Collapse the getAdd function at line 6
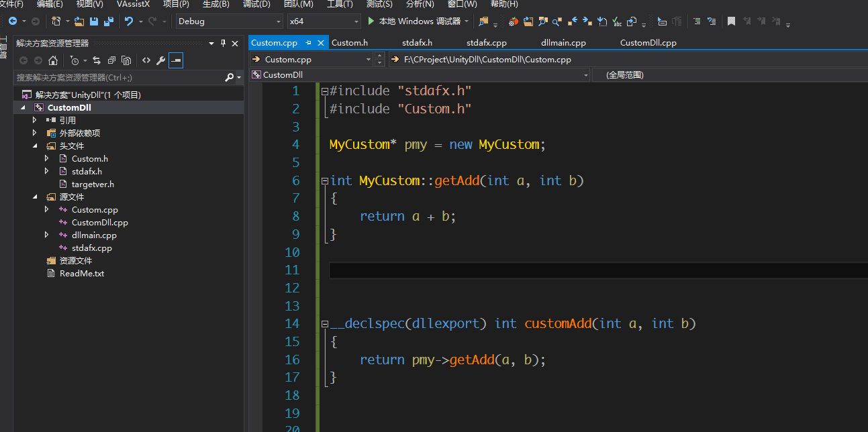Image resolution: width=868 pixels, height=432 pixels. pyautogui.click(x=325, y=181)
